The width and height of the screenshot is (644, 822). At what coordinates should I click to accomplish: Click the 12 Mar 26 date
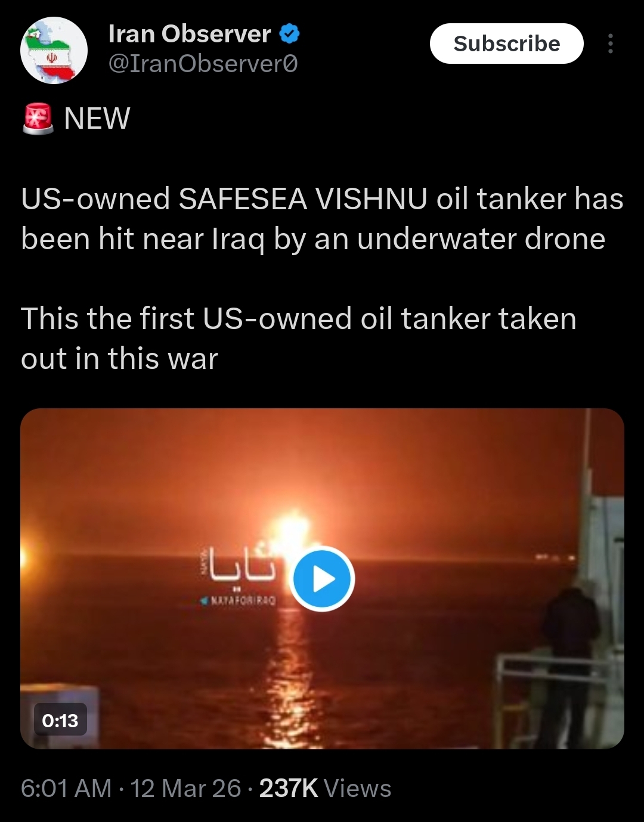[x=185, y=788]
